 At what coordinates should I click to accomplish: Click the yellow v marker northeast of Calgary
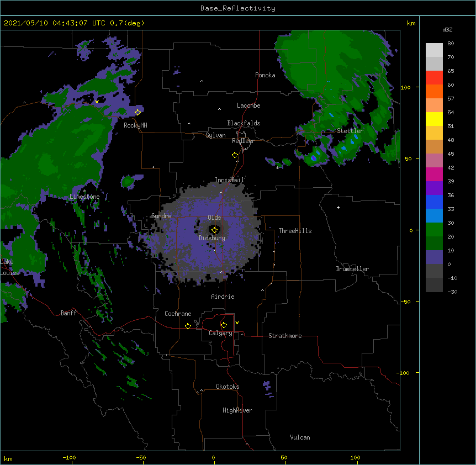pos(237,323)
